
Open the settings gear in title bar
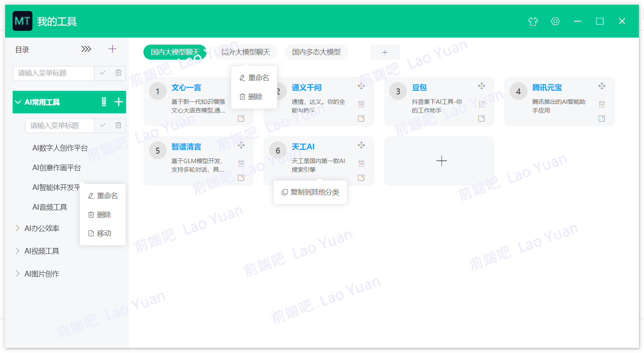point(555,21)
